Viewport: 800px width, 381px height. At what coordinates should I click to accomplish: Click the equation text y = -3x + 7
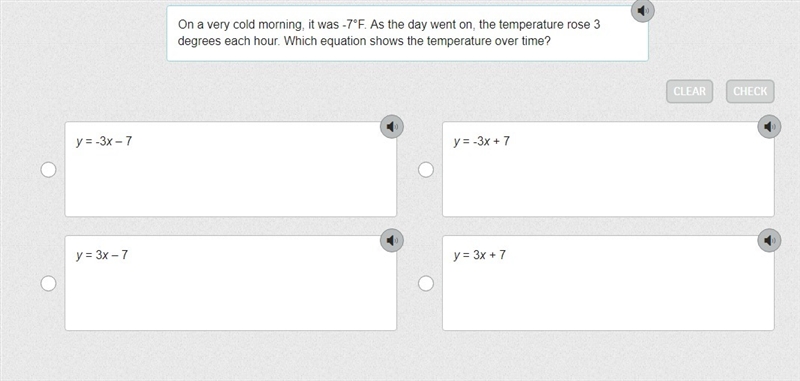pyautogui.click(x=482, y=141)
